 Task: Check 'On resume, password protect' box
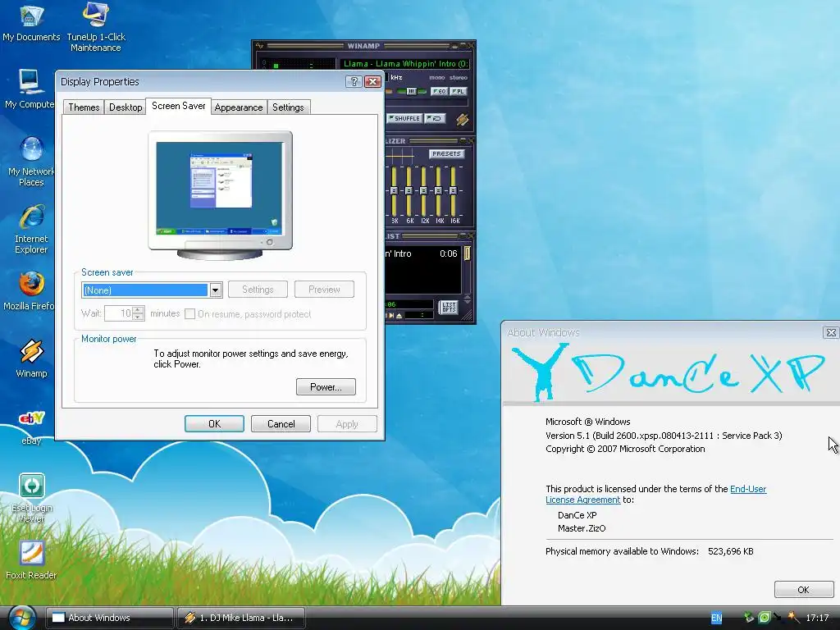tap(189, 314)
